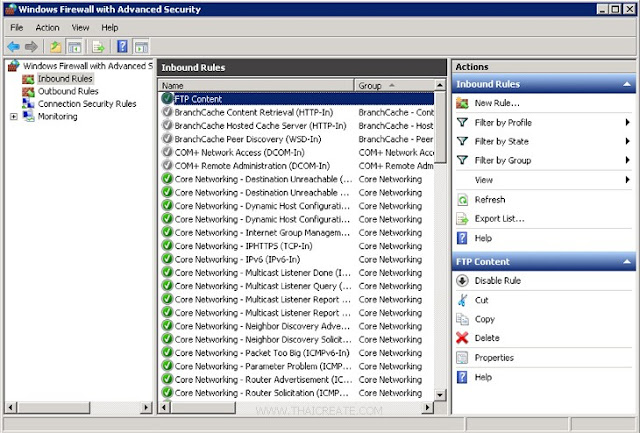Click the blue Help toolbar icon
640x433 pixels.
point(122,47)
